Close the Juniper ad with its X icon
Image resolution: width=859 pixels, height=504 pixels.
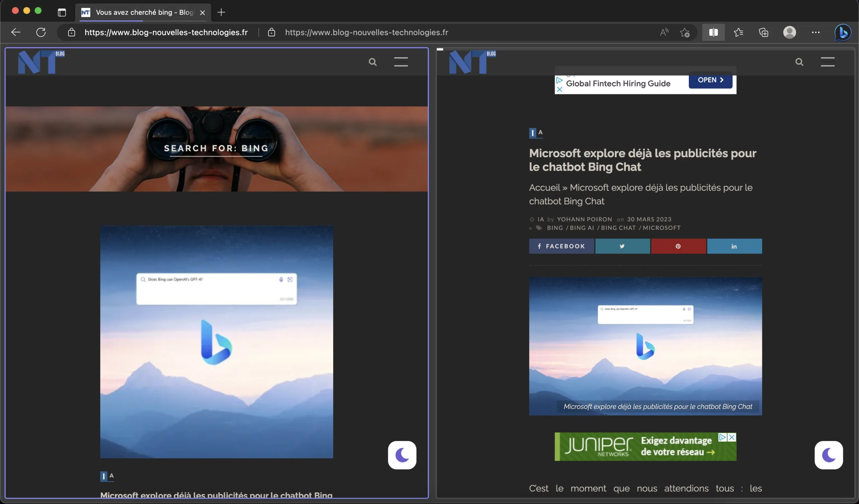click(732, 437)
